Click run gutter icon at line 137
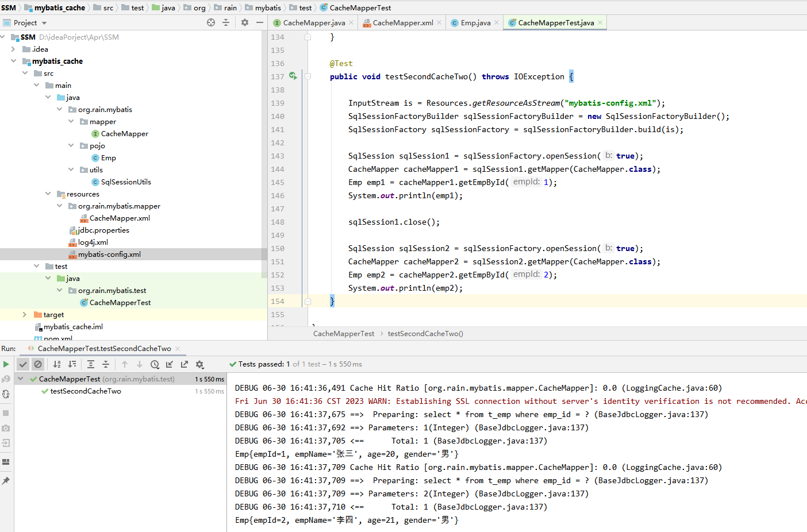The image size is (807, 532). 293,76
